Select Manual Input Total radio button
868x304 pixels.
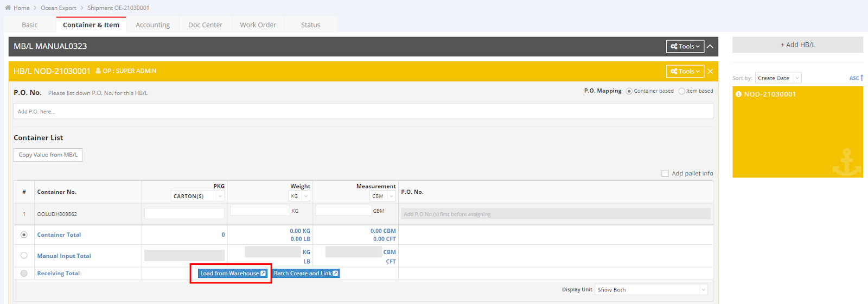[x=24, y=256]
